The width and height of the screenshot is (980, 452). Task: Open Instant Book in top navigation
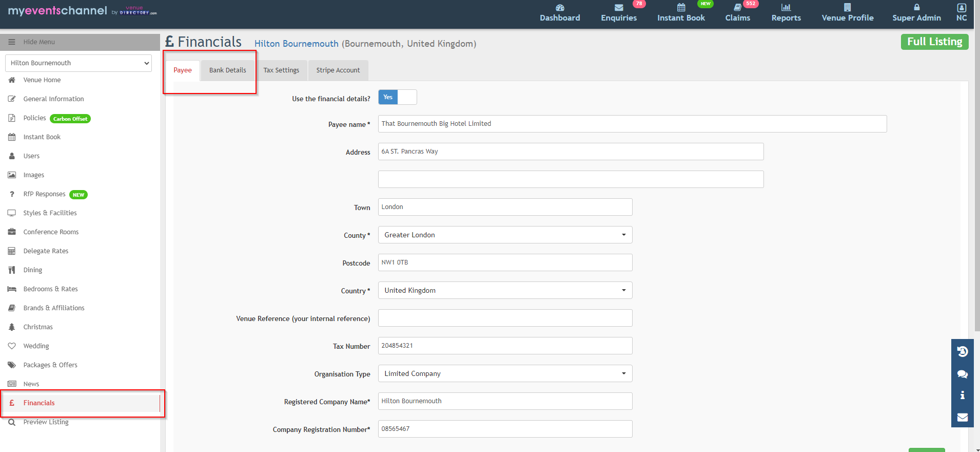pyautogui.click(x=681, y=13)
